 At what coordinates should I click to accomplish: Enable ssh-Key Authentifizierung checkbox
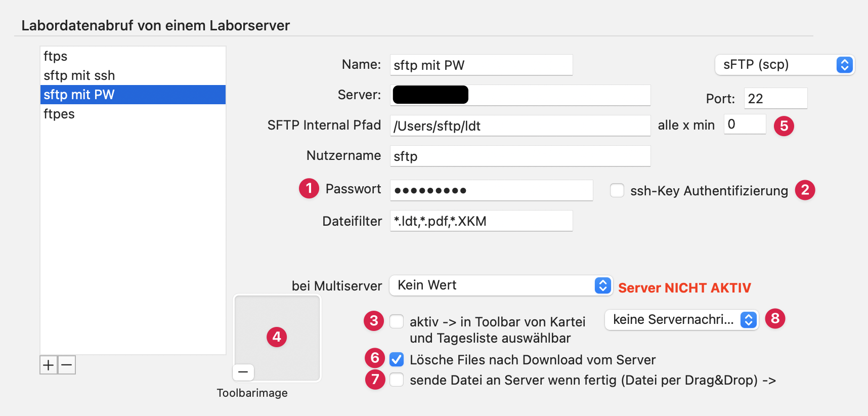click(617, 190)
